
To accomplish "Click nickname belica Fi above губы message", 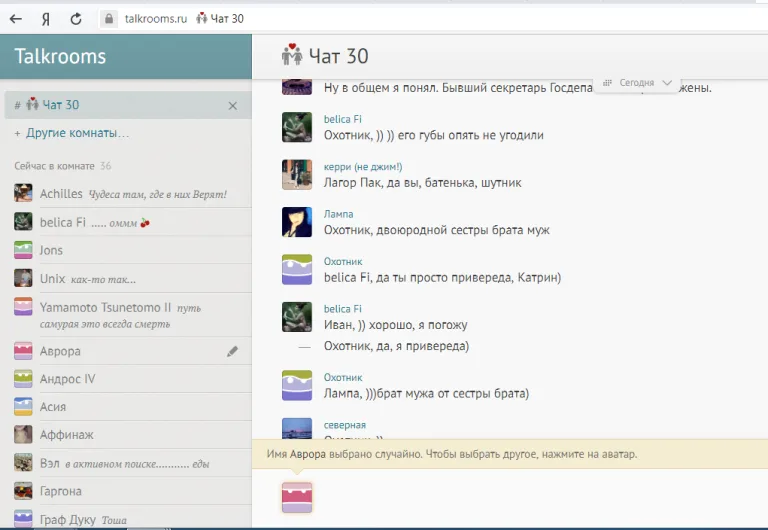I will [342, 119].
